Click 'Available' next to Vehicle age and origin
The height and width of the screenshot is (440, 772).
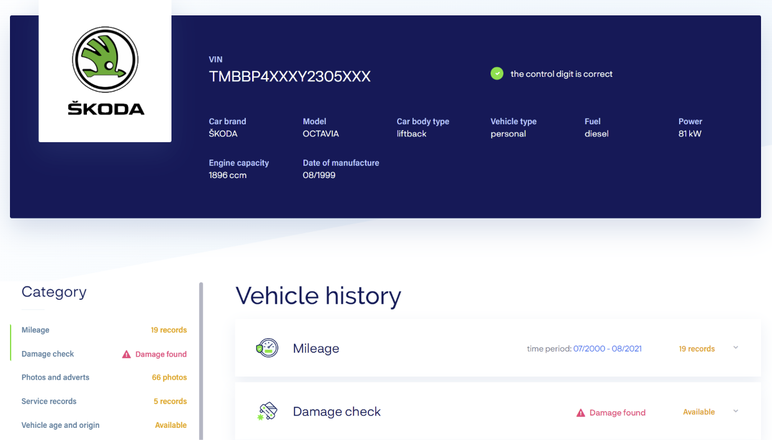171,425
